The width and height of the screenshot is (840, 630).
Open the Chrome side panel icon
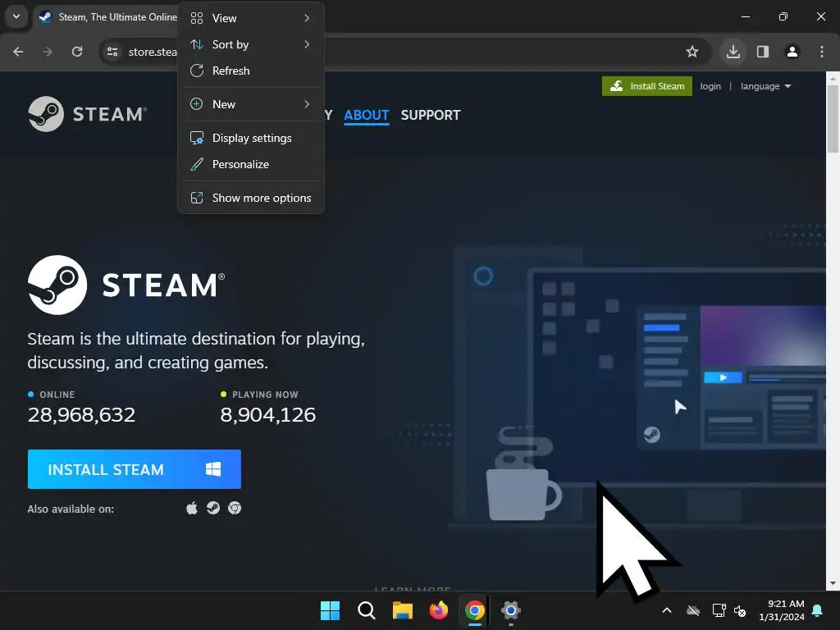click(763, 52)
